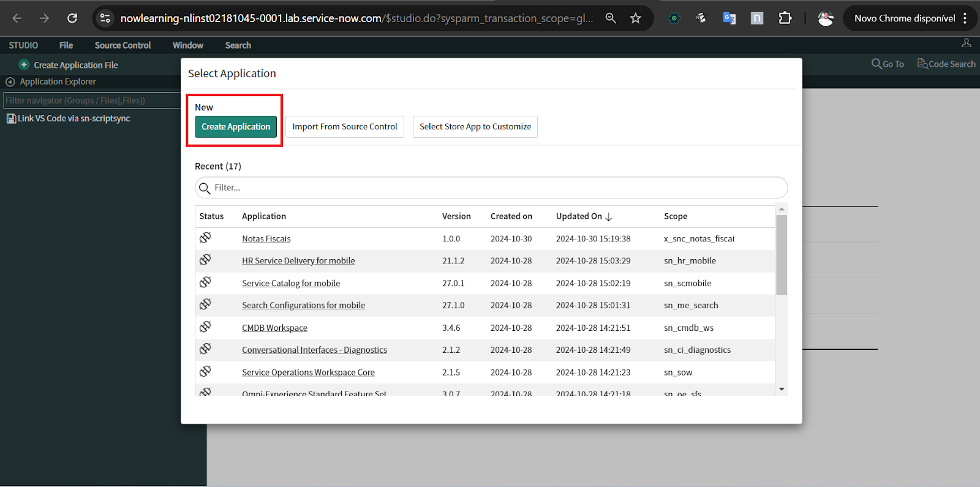980x487 pixels.
Task: Click the Go To search icon
Action: click(x=876, y=64)
